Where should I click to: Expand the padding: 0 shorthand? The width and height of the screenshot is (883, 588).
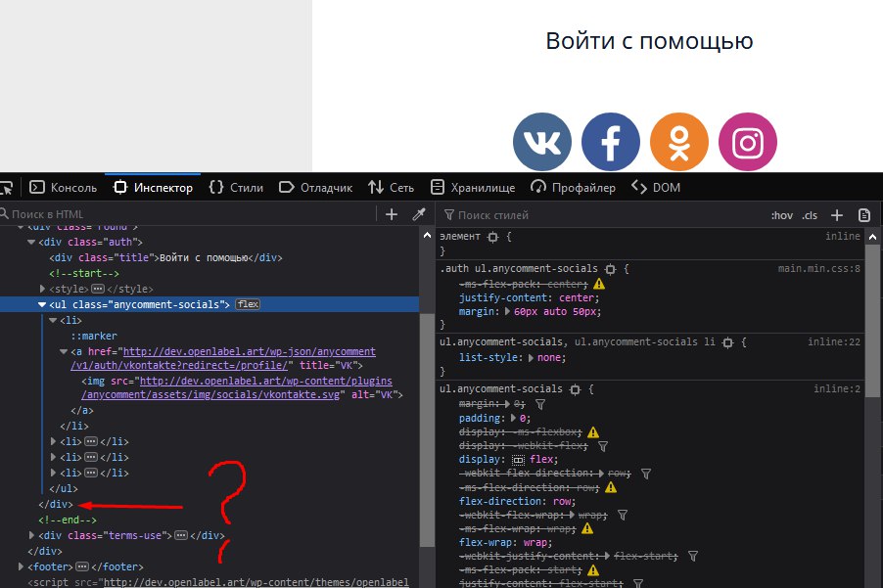513,418
